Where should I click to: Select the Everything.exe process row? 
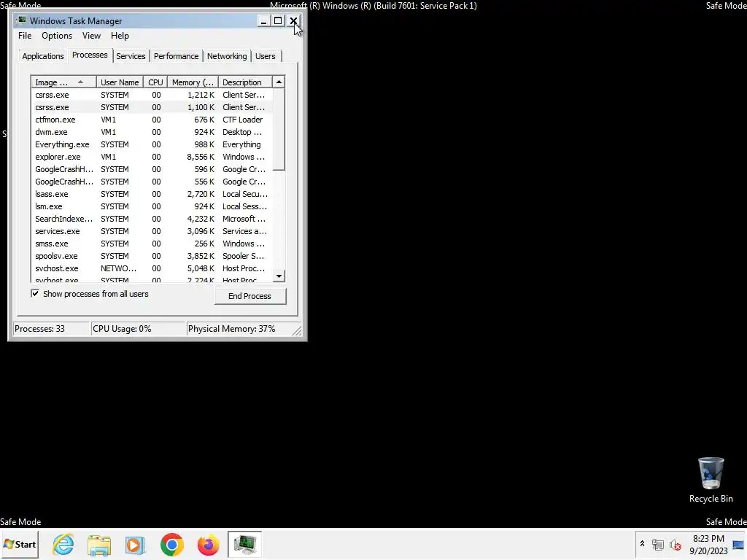click(152, 144)
